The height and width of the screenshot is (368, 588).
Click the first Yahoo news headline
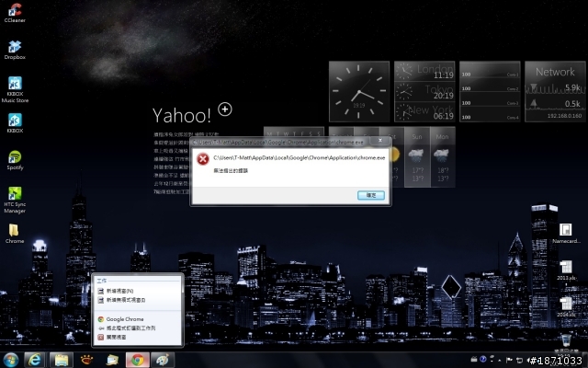(x=186, y=134)
